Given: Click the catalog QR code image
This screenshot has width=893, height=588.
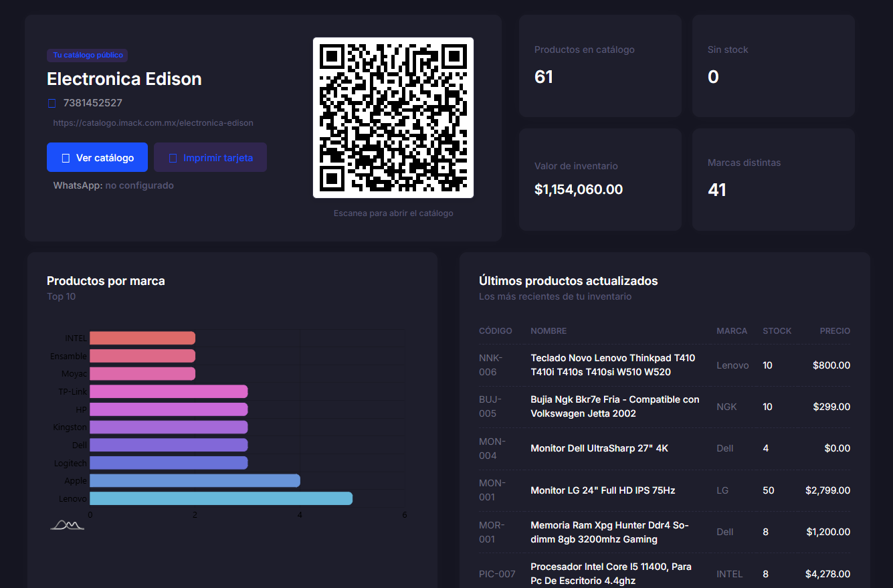Looking at the screenshot, I should coord(393,118).
